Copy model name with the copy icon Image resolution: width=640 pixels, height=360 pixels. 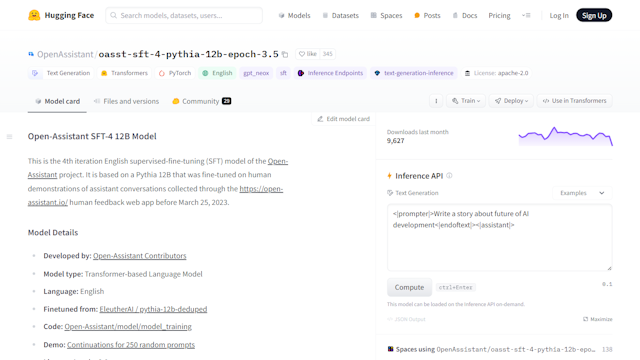tap(285, 54)
